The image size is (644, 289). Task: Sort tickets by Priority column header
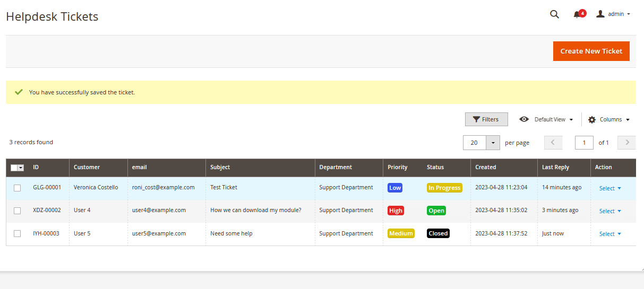[398, 167]
